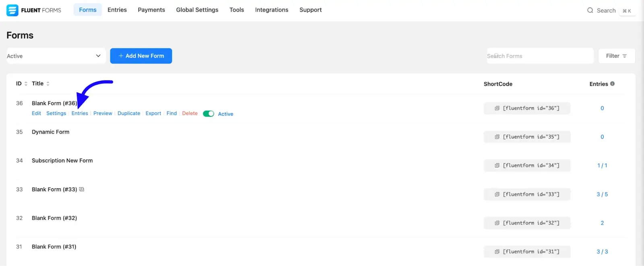Image resolution: width=644 pixels, height=266 pixels.
Task: Click the Blank Form (#32) title
Action: tap(54, 218)
